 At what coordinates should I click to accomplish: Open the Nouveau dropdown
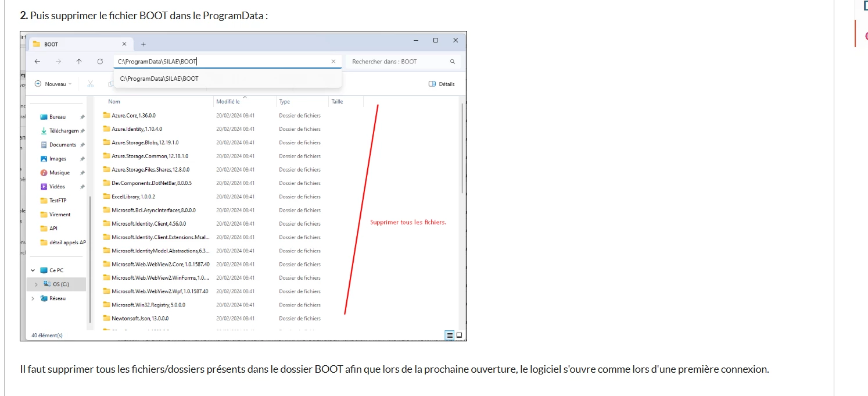tap(53, 84)
